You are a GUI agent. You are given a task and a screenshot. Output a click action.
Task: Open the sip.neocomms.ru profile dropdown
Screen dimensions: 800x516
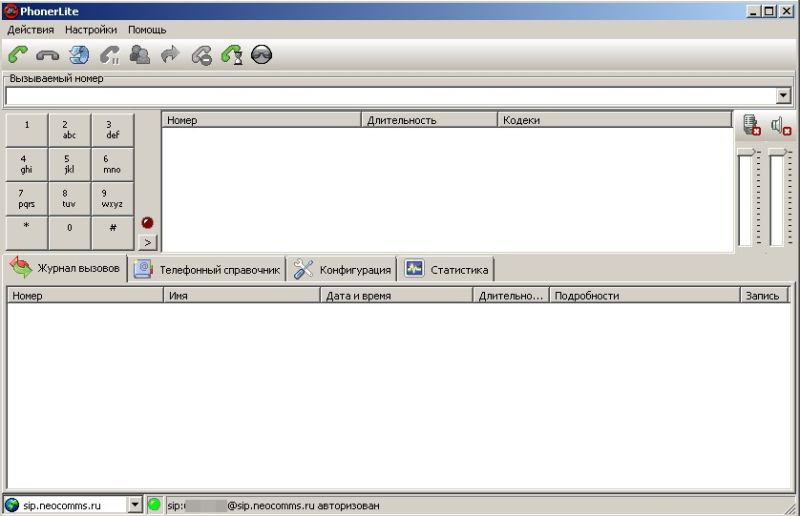pos(136,505)
